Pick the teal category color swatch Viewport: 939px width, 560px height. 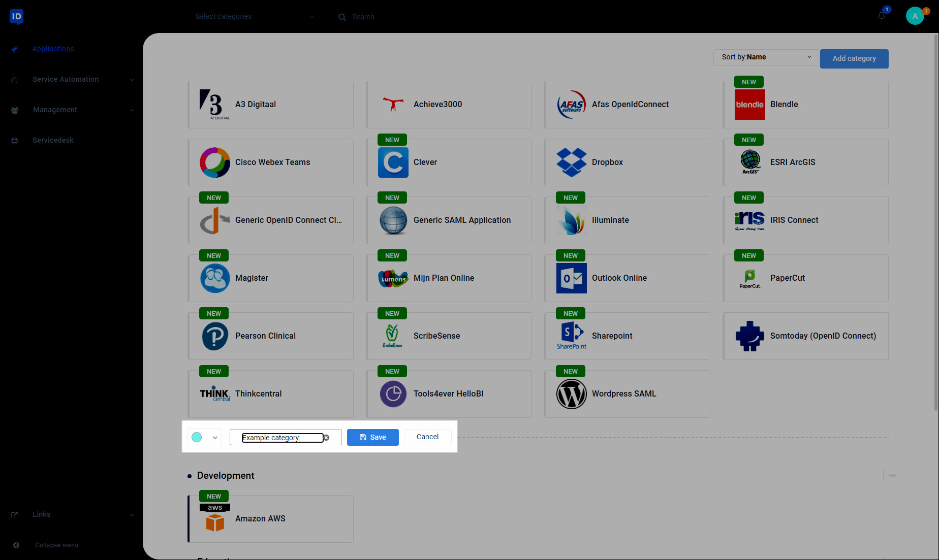click(x=197, y=437)
